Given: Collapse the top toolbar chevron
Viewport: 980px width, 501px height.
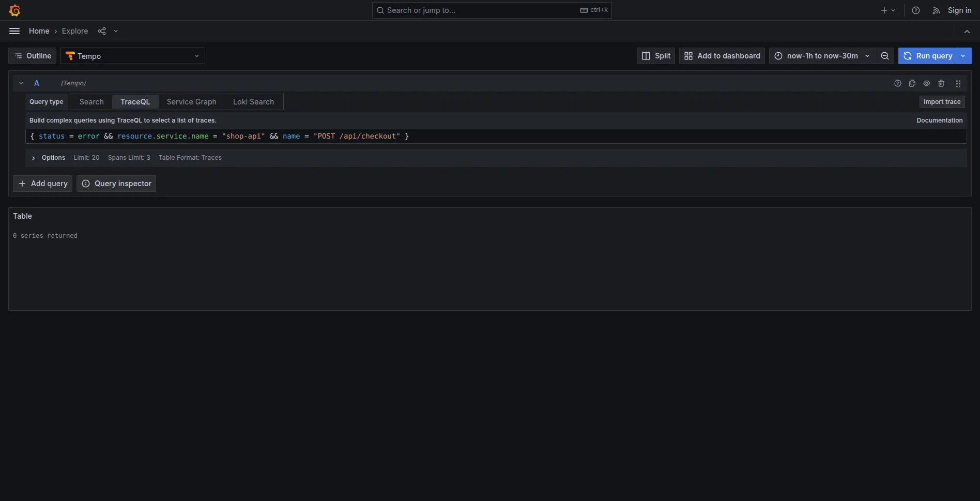Looking at the screenshot, I should [x=967, y=31].
